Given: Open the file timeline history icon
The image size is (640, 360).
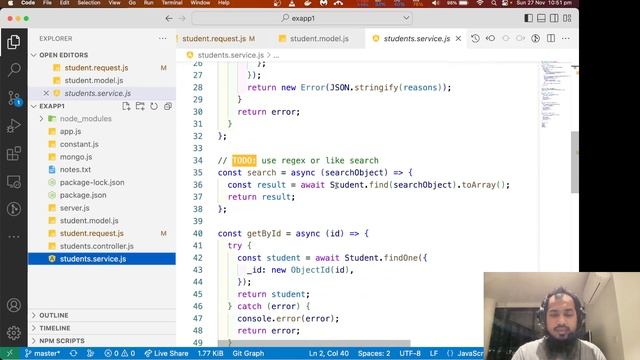Looking at the screenshot, I should pyautogui.click(x=475, y=38).
